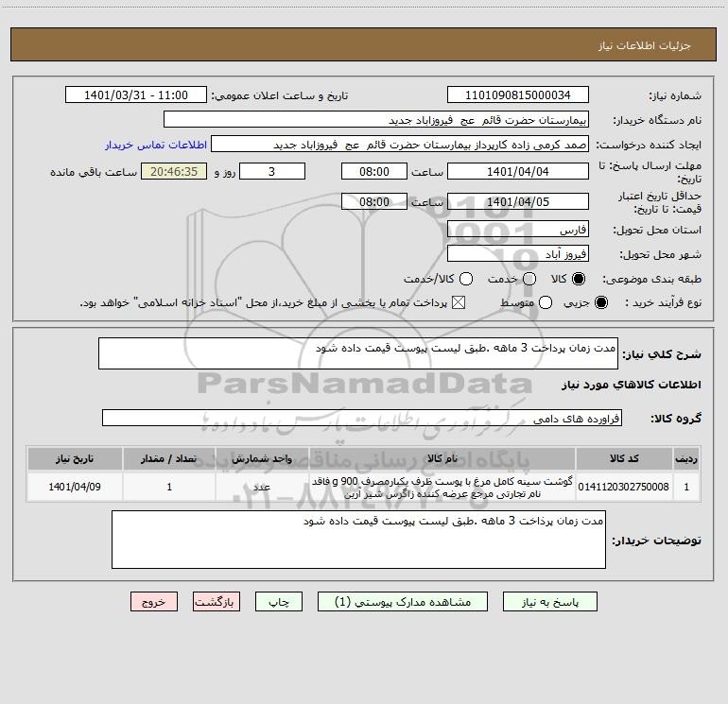Click the گروه کالا field فراورده های دامی

click(362, 418)
